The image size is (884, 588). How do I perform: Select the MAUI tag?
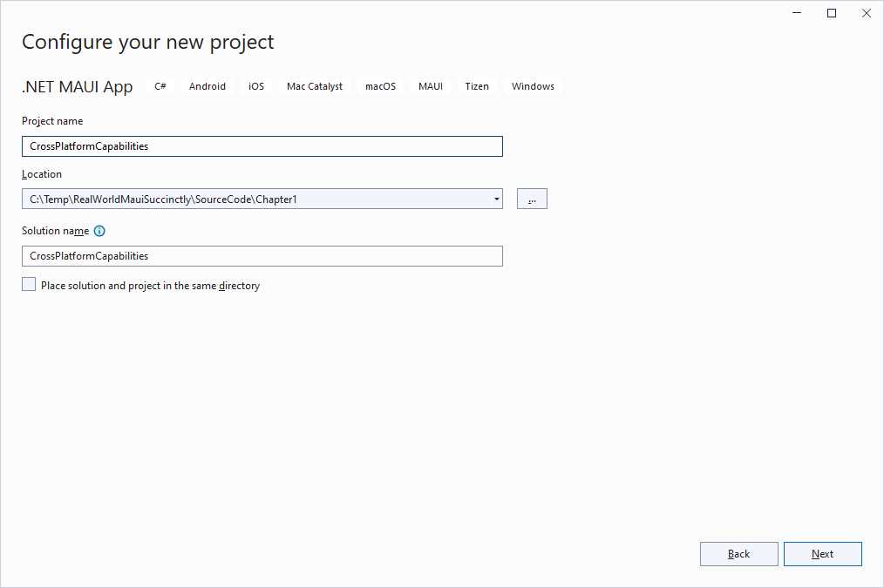430,86
